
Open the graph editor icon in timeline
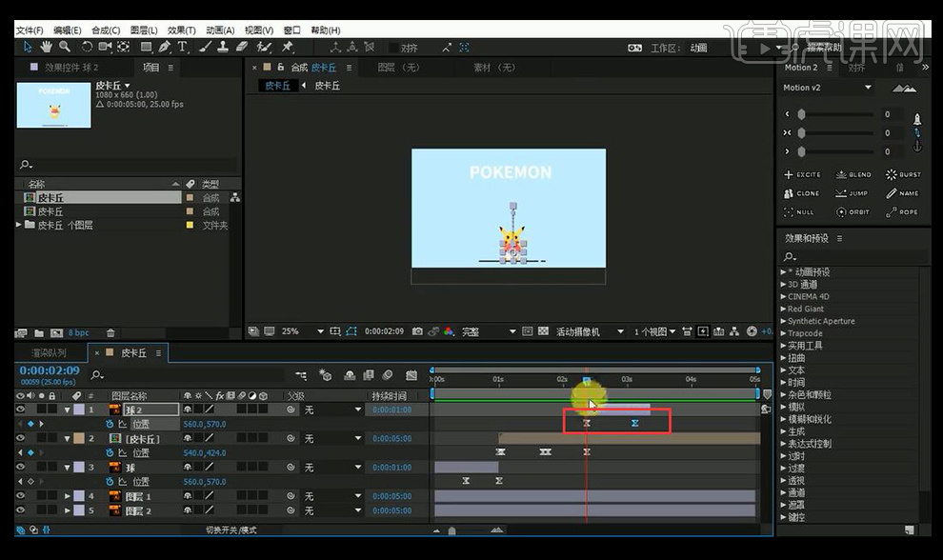[x=411, y=376]
